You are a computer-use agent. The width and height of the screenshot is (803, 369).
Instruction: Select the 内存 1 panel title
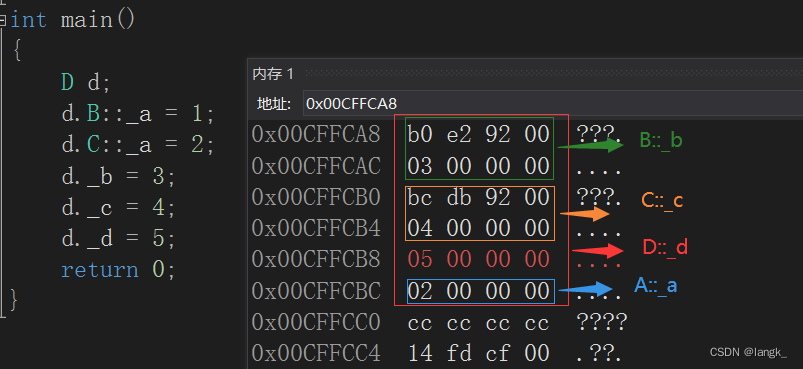coord(273,74)
